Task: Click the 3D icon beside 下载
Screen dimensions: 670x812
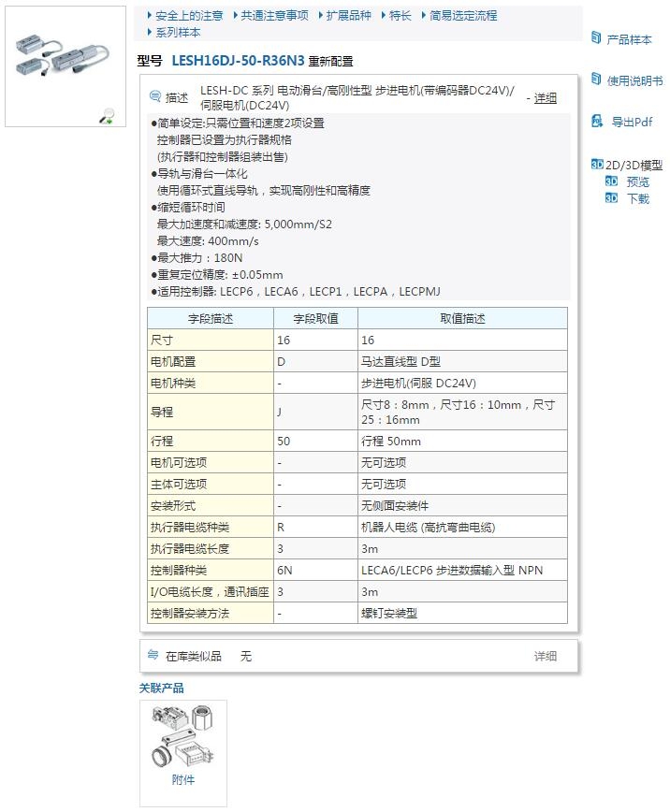Action: 611,197
